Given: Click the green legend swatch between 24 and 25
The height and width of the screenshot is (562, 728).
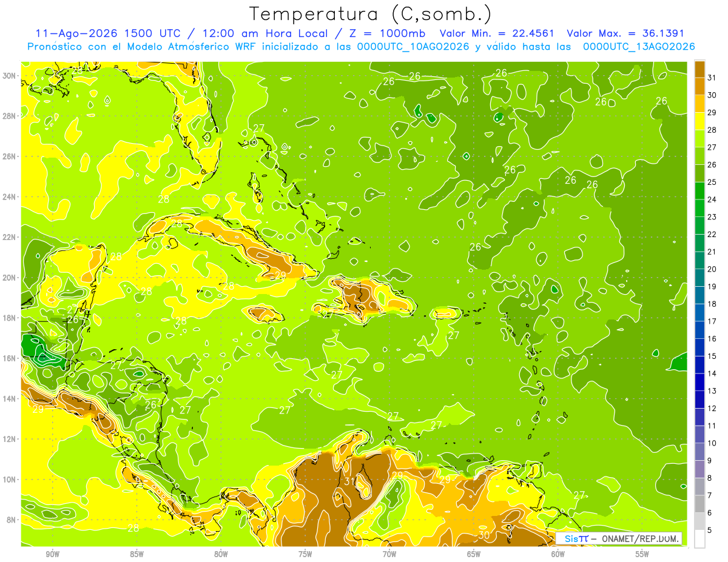Looking at the screenshot, I should (x=699, y=191).
